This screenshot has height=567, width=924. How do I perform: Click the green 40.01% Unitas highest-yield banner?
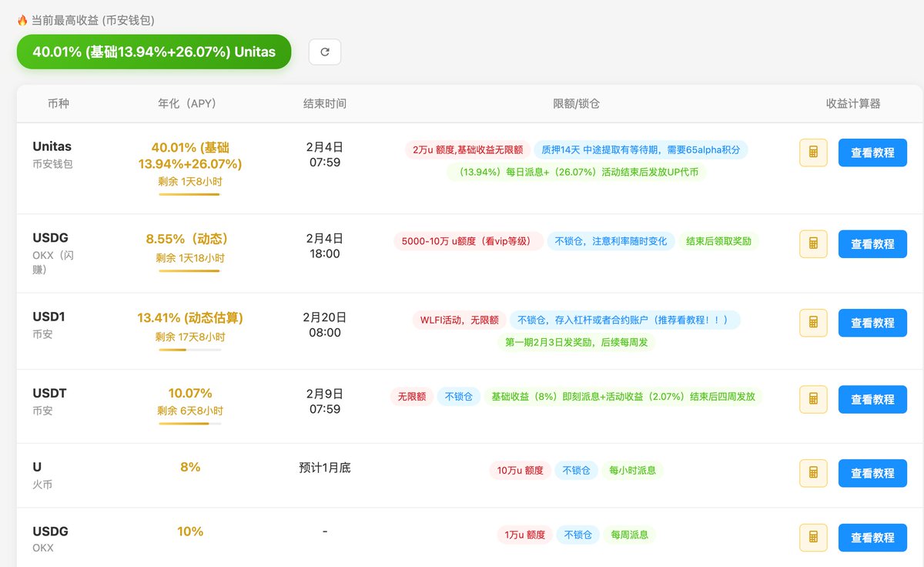(154, 52)
